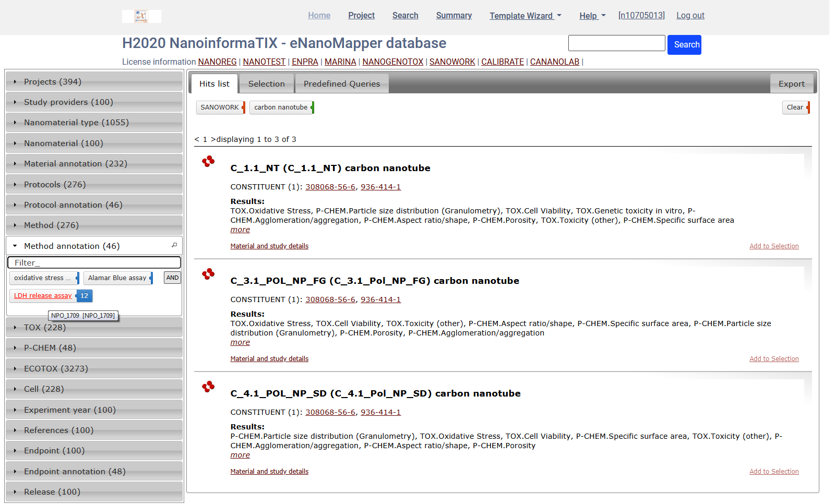
Task: Click the magnifier icon on Method annotation
Action: point(174,245)
